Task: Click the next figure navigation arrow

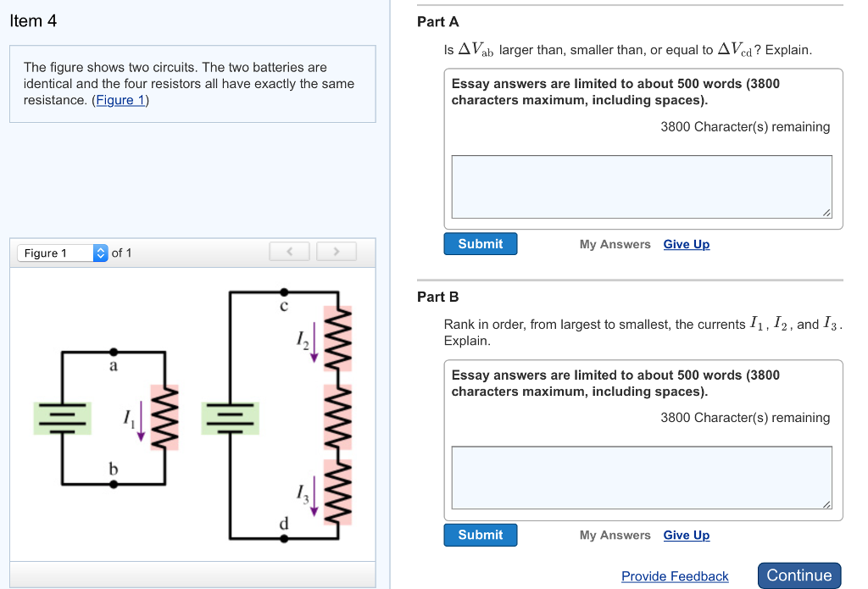Action: pos(336,251)
